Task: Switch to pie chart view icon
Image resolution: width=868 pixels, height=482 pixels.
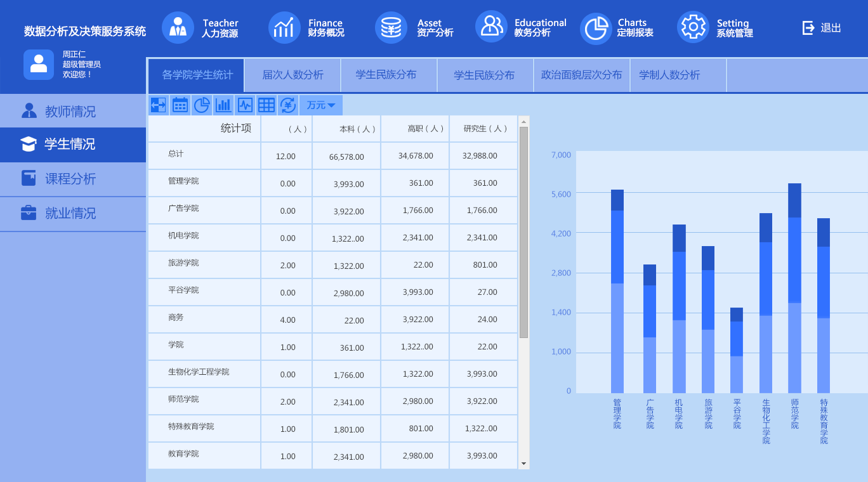Action: [202, 105]
